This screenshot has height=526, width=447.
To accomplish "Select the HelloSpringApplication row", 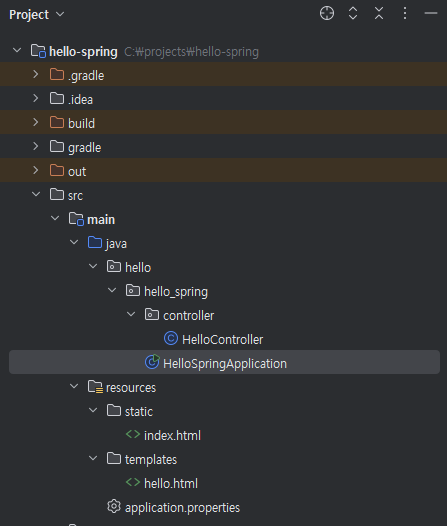I will click(224, 362).
